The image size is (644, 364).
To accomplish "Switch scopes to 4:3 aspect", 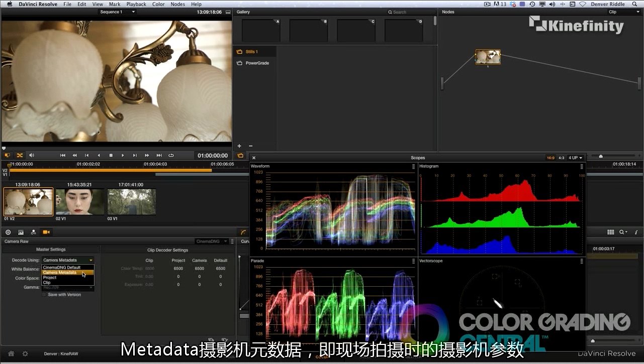I will pos(562,158).
